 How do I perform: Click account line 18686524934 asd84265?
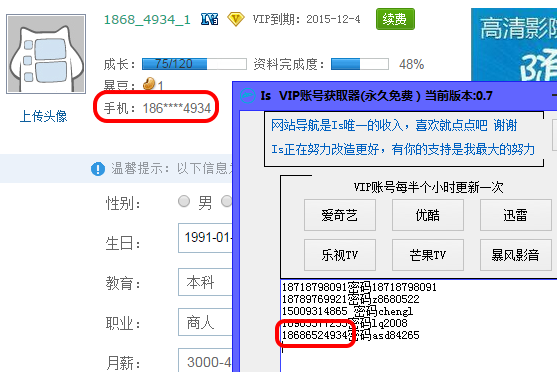coord(351,335)
